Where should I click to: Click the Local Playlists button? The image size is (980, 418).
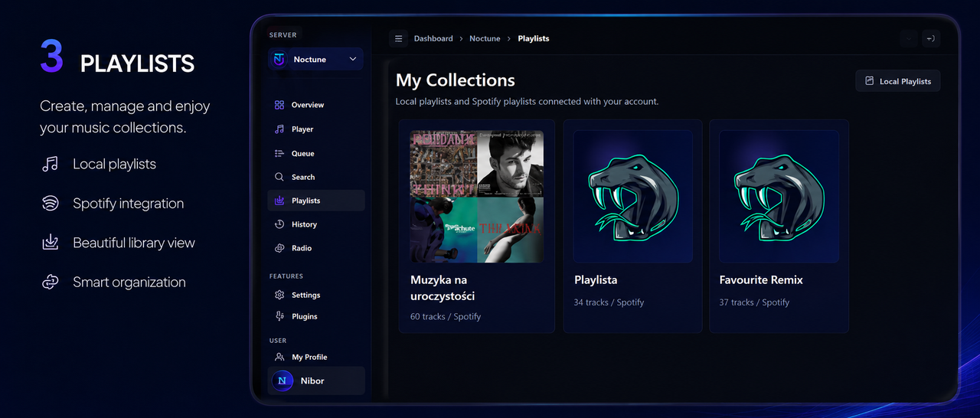coord(898,81)
